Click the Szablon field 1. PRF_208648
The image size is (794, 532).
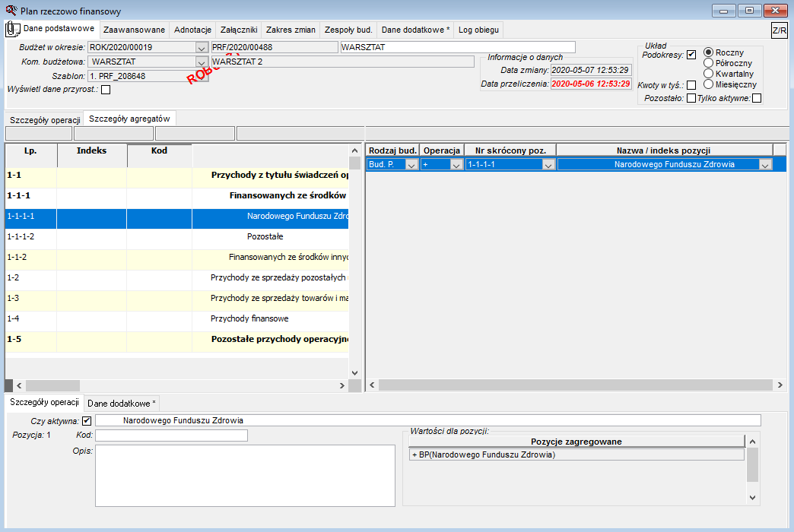pos(148,76)
